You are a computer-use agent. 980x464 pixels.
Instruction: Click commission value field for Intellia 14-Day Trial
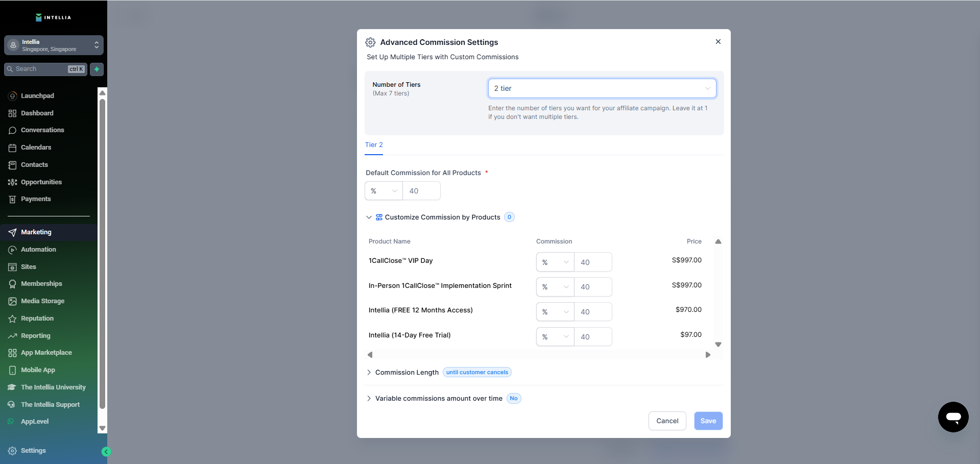click(592, 337)
